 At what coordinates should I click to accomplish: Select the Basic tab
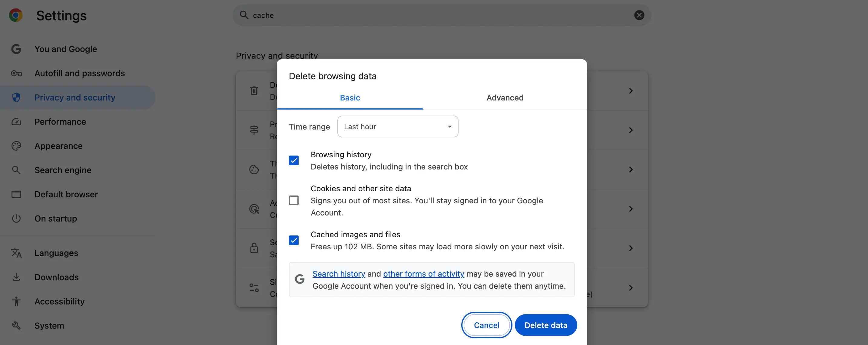pyautogui.click(x=350, y=98)
